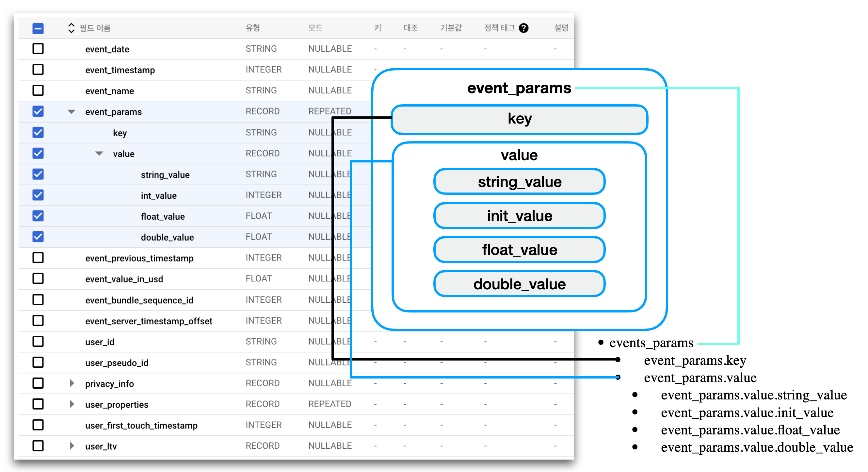Check the user_pseudo_id row checkbox
Viewport: 868px width, 472px height.
(x=38, y=362)
